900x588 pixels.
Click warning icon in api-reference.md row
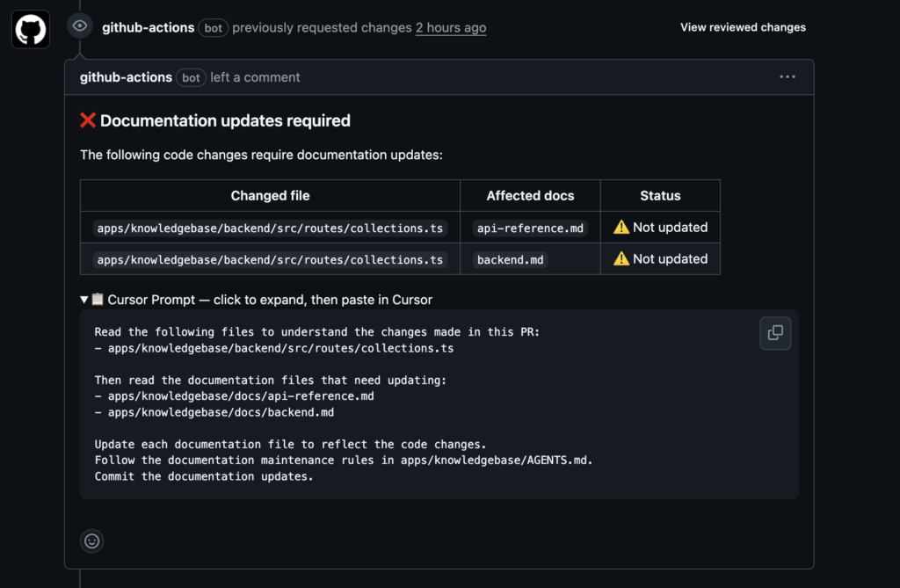621,228
